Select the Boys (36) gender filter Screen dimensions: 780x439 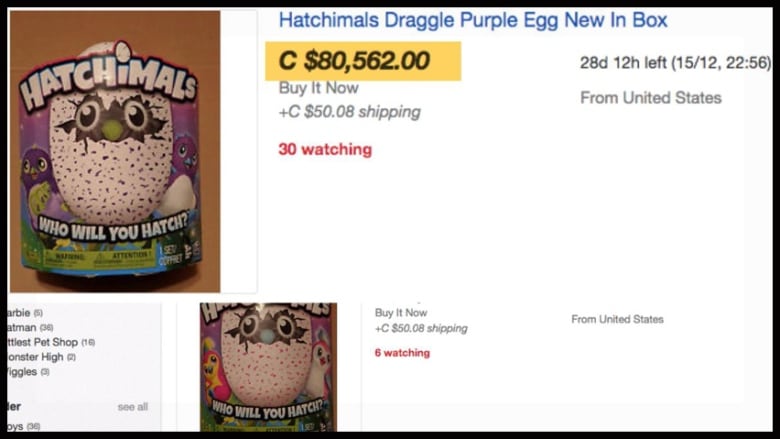pyautogui.click(x=24, y=426)
